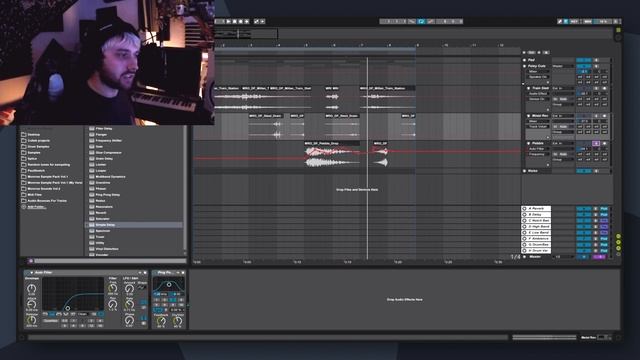This screenshot has height=360, width=640.
Task: Select the Reverb device in browser list
Action: pyautogui.click(x=100, y=213)
